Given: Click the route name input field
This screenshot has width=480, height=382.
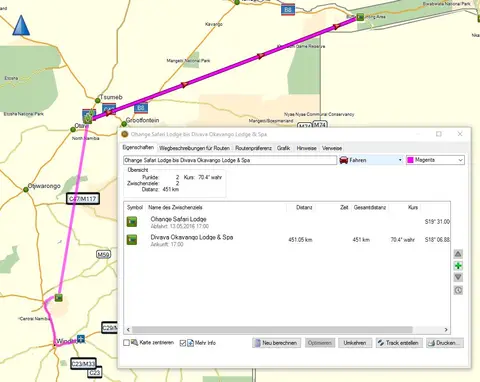Looking at the screenshot, I should pyautogui.click(x=230, y=160).
